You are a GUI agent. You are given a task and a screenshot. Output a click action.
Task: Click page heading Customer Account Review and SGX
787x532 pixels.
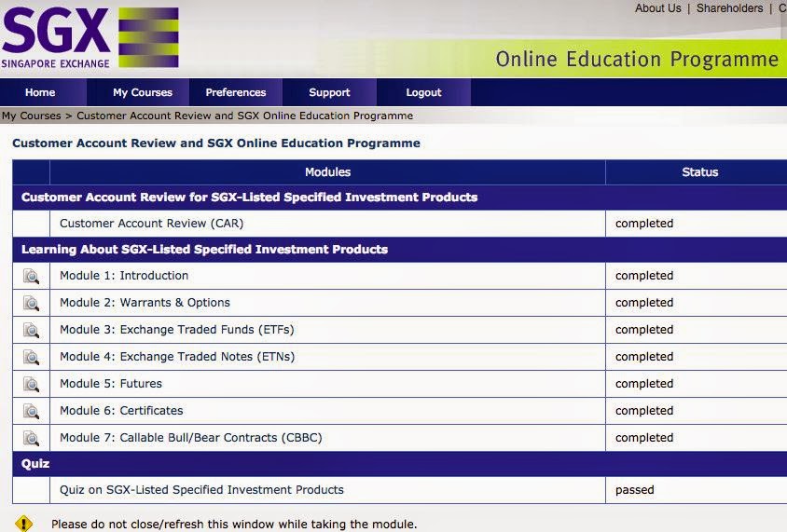tap(216, 143)
